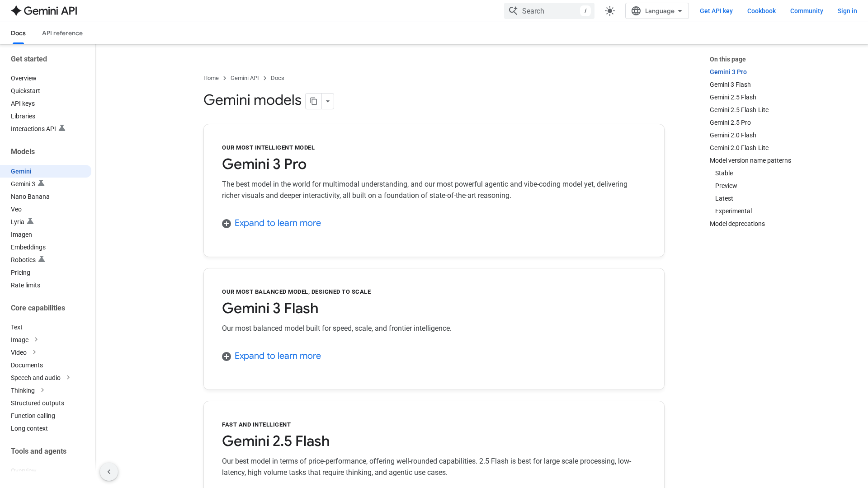Image resolution: width=868 pixels, height=488 pixels.
Task: Click the plus icon under Gemini 3 Flash
Action: 226,357
